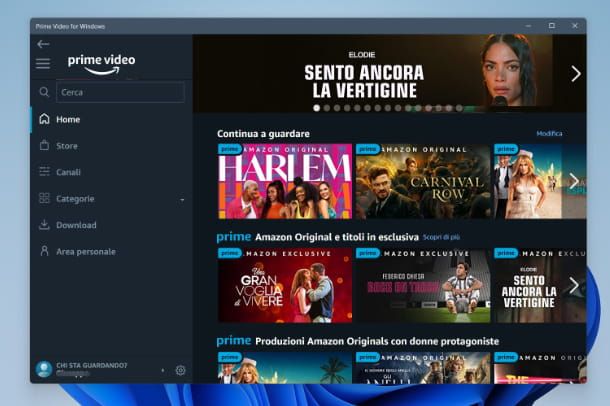Click the Prime Video logo
The image size is (610, 406).
102,64
